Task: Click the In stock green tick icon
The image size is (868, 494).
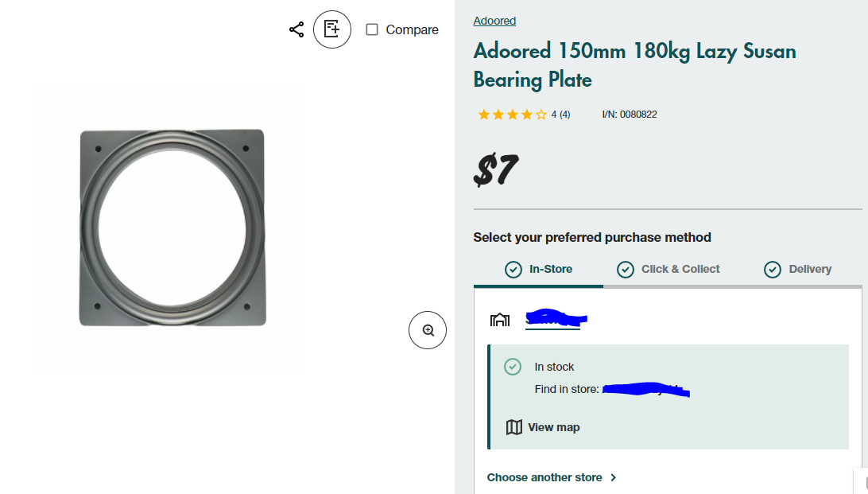Action: click(x=513, y=367)
